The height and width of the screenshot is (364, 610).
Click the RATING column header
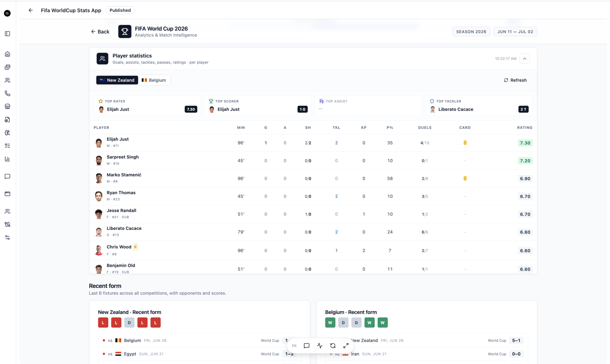click(524, 127)
